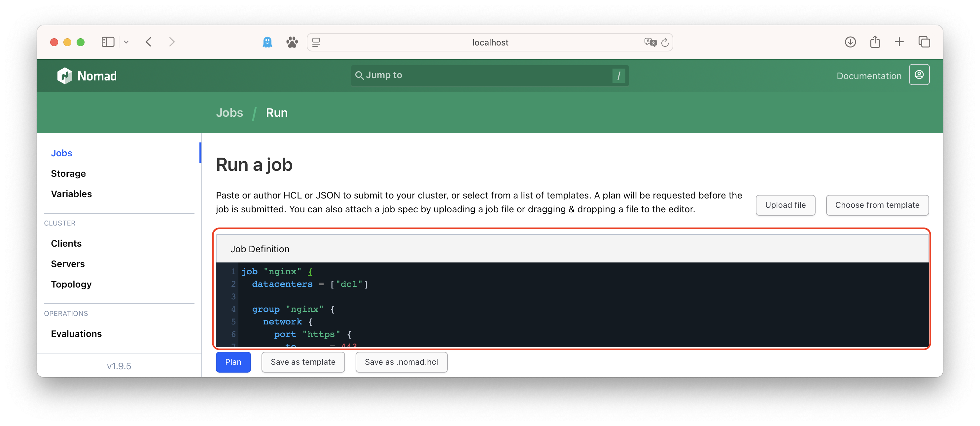Screen dimensions: 980x426
Task: Click the share icon
Action: [875, 42]
